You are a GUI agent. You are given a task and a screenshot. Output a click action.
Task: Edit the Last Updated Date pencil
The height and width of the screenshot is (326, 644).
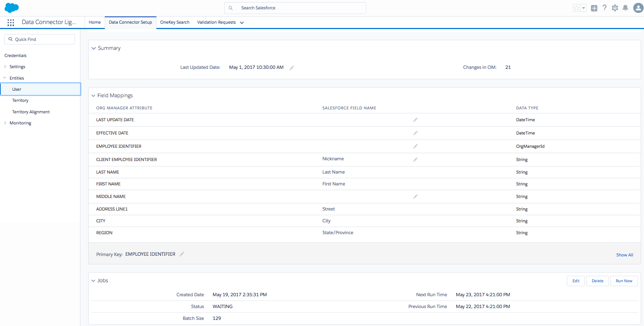292,68
